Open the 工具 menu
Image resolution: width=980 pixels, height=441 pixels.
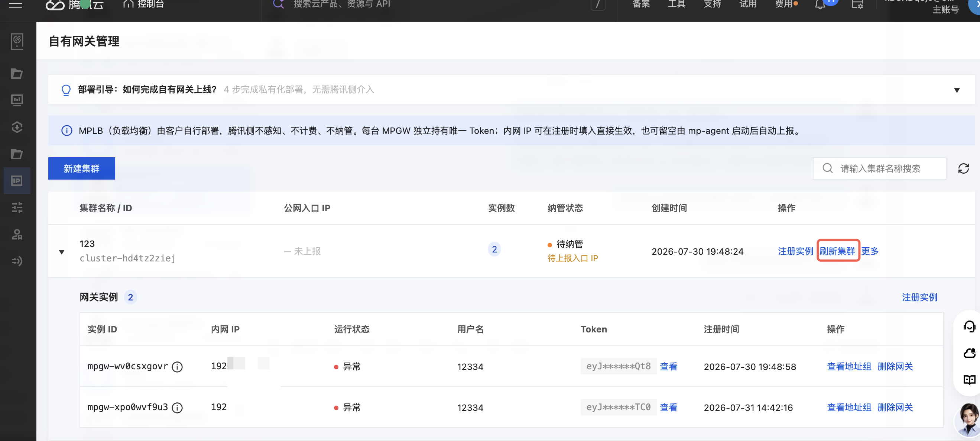(677, 4)
